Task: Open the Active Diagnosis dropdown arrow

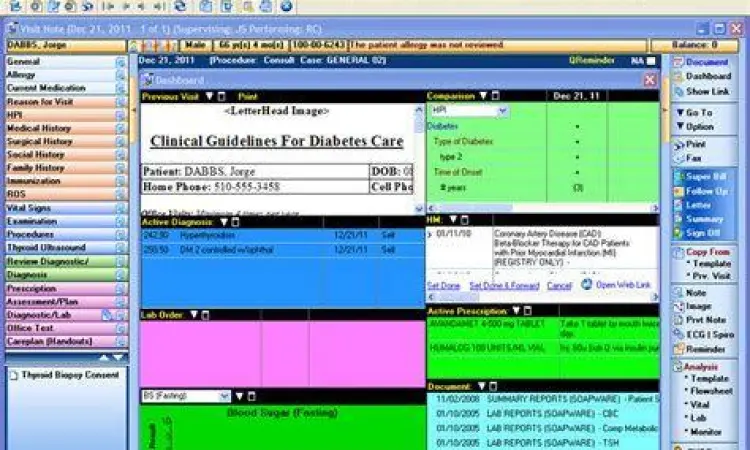Action: (224, 222)
